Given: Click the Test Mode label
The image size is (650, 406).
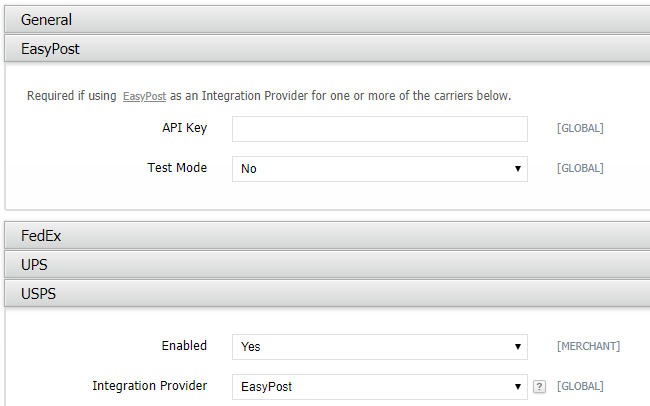Looking at the screenshot, I should click(177, 168).
